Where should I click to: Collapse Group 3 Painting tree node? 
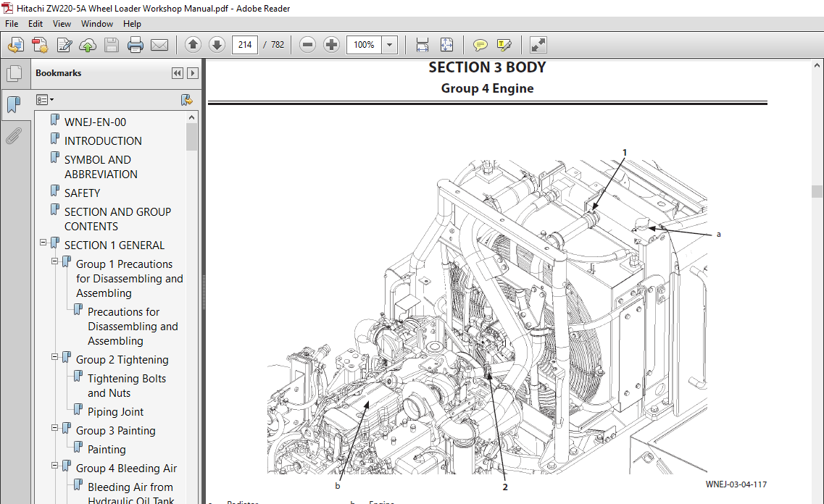54,427
